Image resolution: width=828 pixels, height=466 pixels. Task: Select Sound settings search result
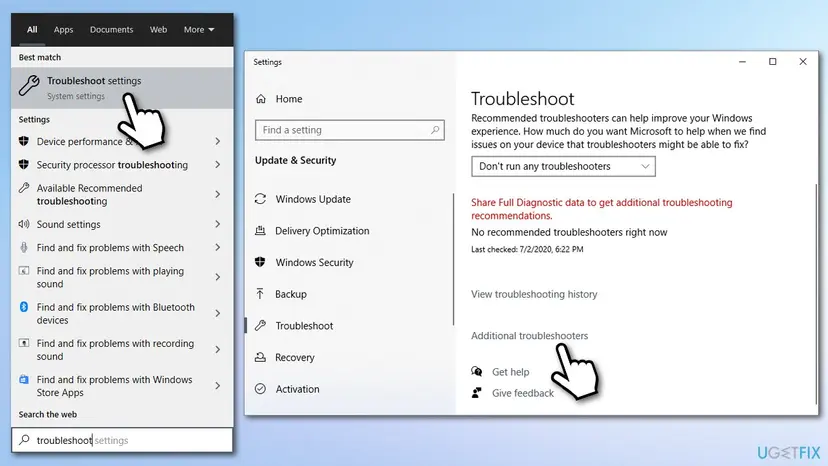(x=122, y=224)
